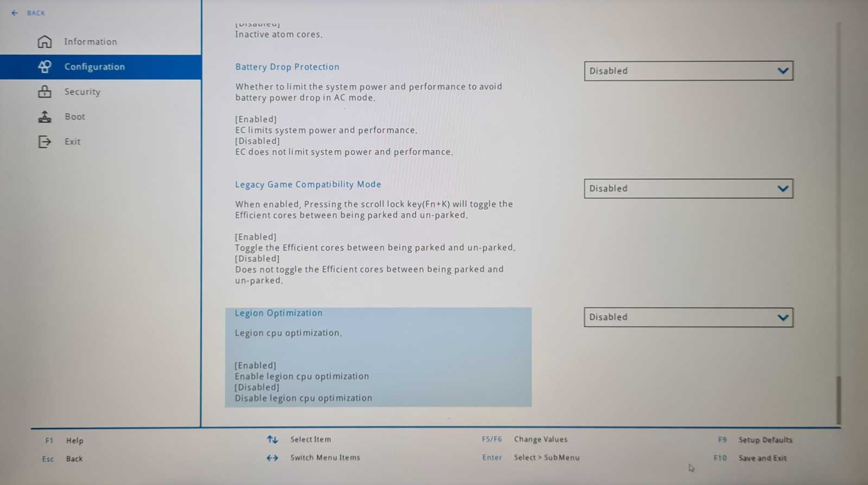The width and height of the screenshot is (868, 485).
Task: Click up-down arrows Select Item icon
Action: (x=272, y=439)
